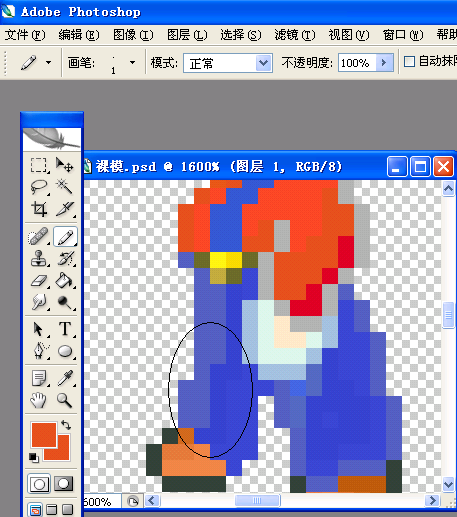457x517 pixels.
Task: Select the Type tool
Action: coord(65,329)
